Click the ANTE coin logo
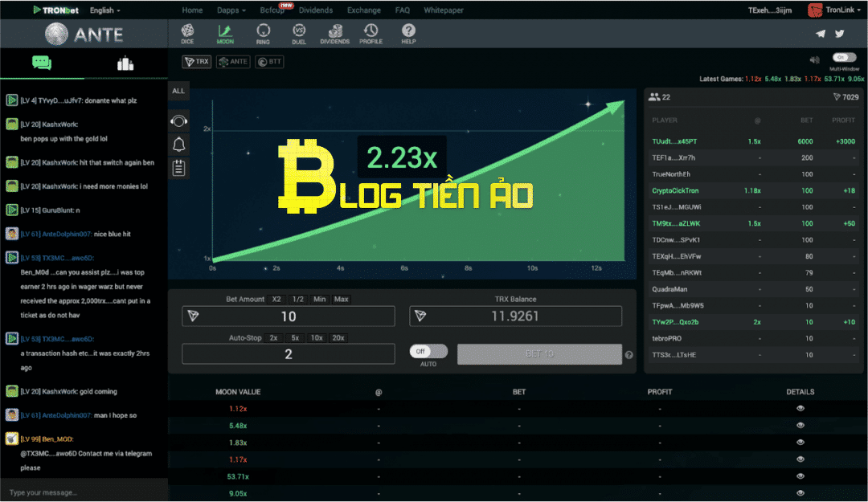 (x=56, y=35)
